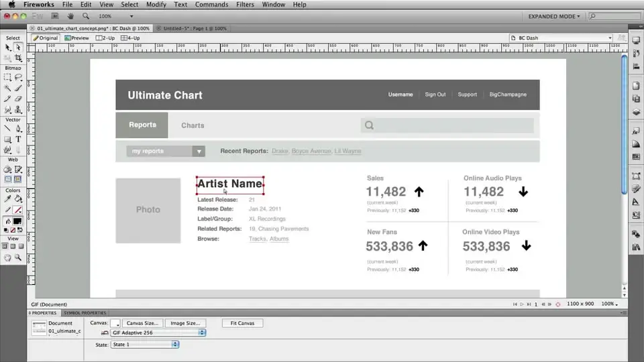Select the Magic Wand tool

[x=8, y=88]
